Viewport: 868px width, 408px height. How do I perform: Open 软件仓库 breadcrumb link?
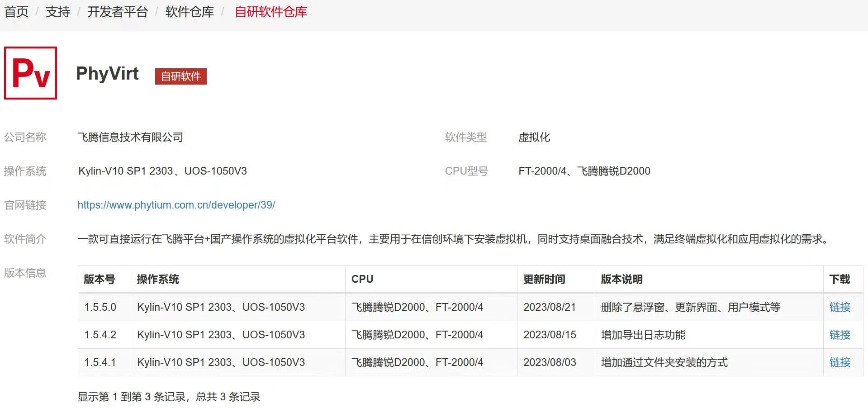coord(190,12)
